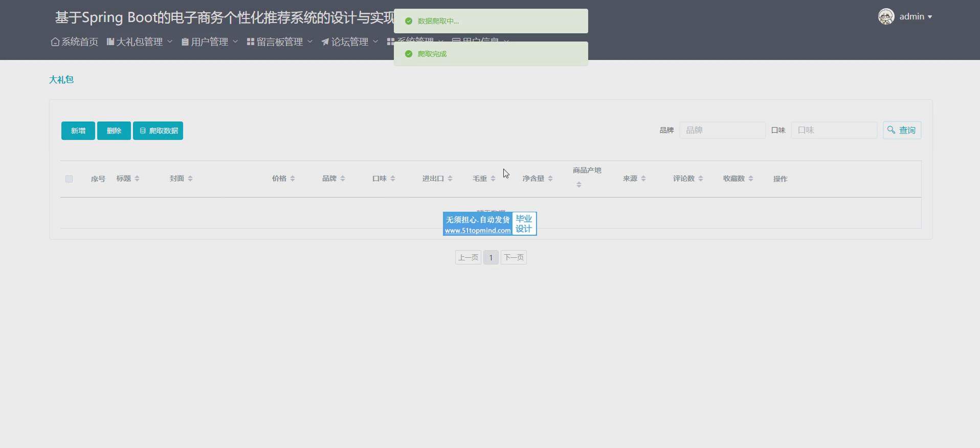Open the 用户管理 menu
Image resolution: width=980 pixels, height=448 pixels.
[x=210, y=42]
